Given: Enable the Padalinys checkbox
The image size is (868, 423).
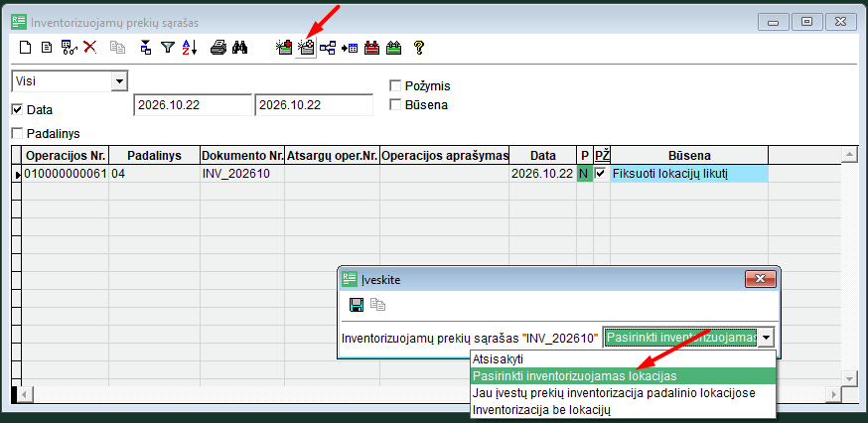Looking at the screenshot, I should pos(17,133).
